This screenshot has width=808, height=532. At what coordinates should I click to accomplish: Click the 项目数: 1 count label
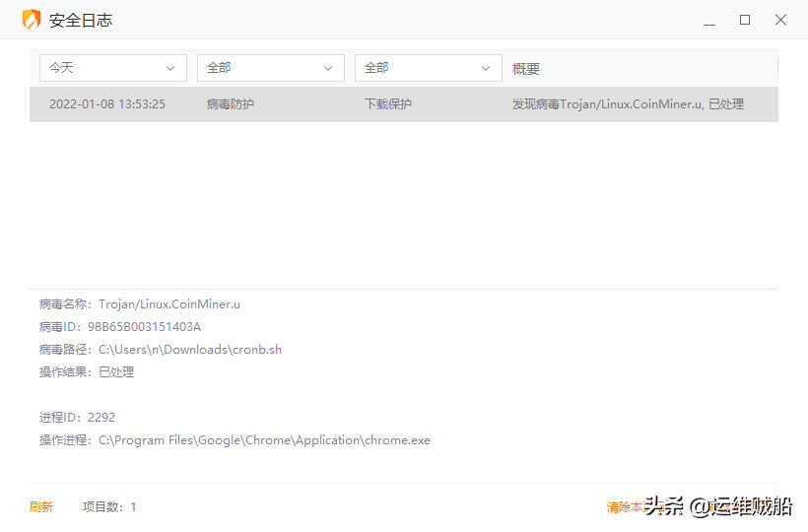(109, 506)
